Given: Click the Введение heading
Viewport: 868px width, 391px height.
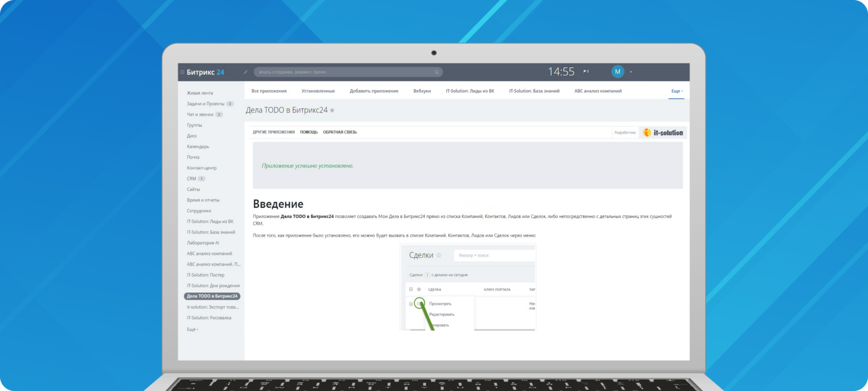Looking at the screenshot, I should click(x=278, y=204).
